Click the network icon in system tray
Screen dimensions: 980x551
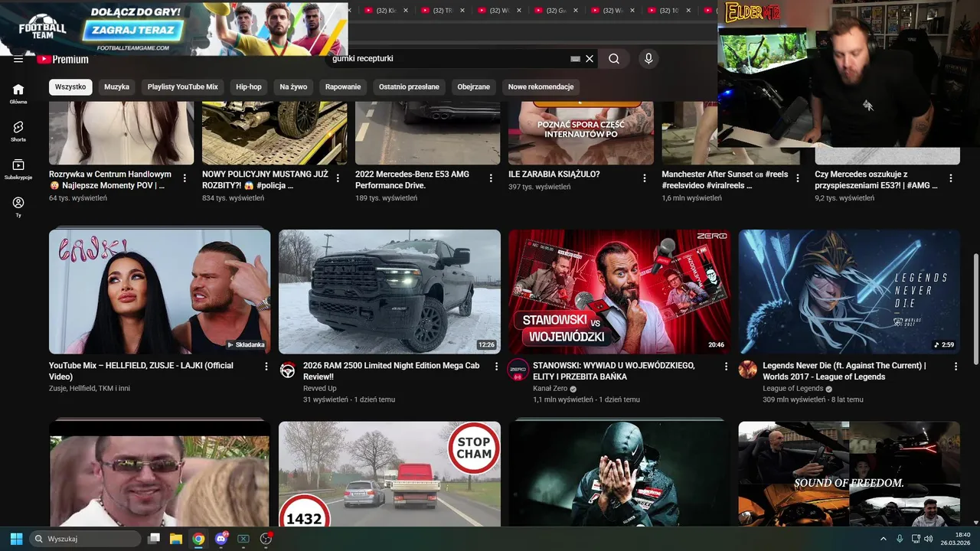(x=916, y=539)
